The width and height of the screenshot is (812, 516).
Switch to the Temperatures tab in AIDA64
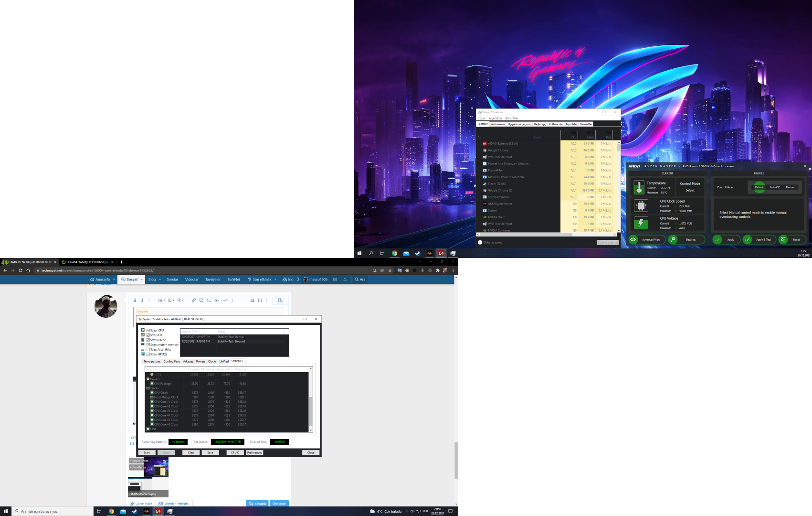(152, 362)
